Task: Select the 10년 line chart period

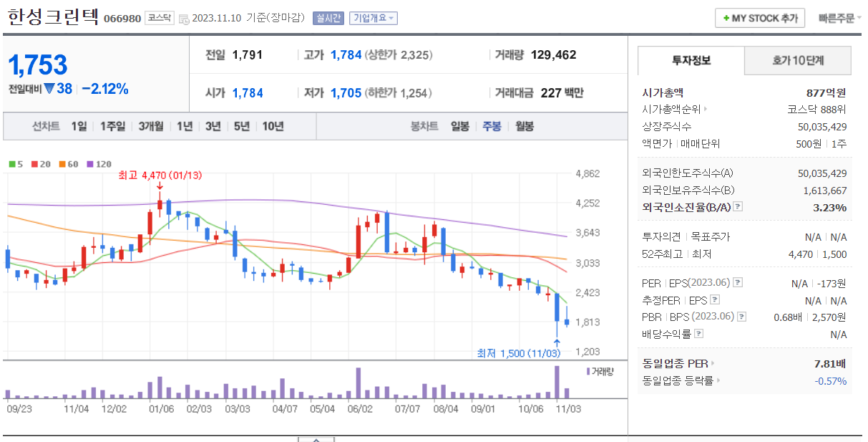Action: pos(273,127)
